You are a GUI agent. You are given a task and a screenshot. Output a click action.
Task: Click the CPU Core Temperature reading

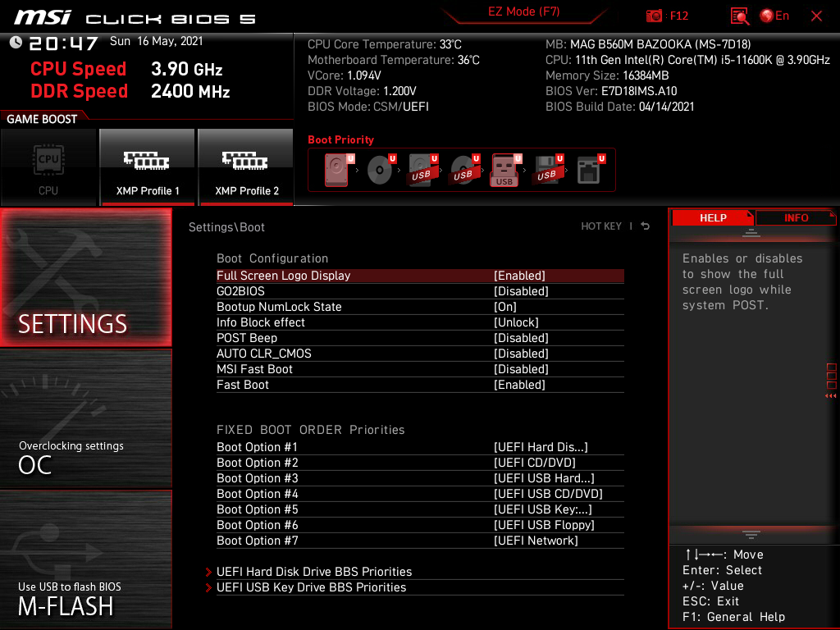(x=385, y=44)
